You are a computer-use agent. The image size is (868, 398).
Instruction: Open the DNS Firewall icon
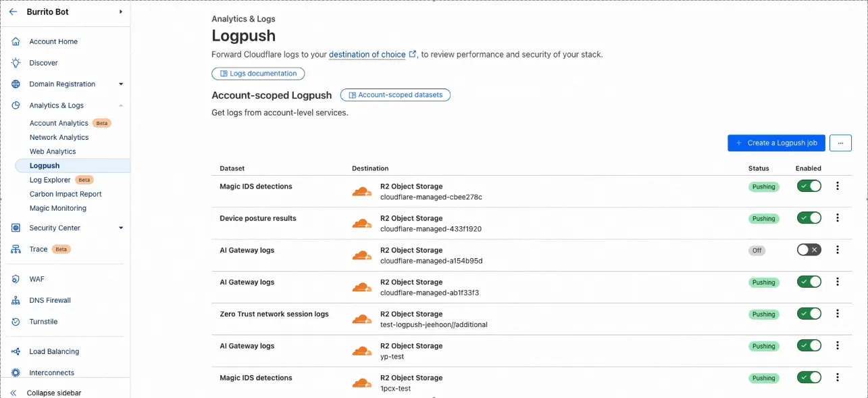click(15, 300)
